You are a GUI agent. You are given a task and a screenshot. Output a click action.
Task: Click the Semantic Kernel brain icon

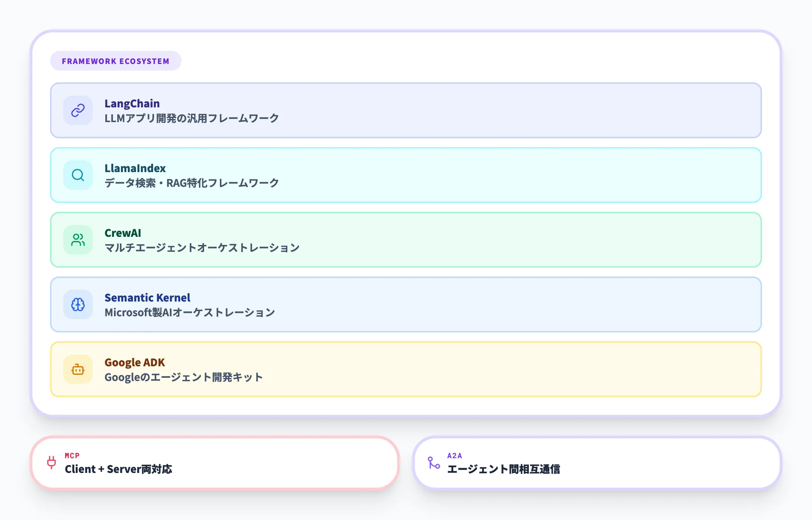coord(78,304)
